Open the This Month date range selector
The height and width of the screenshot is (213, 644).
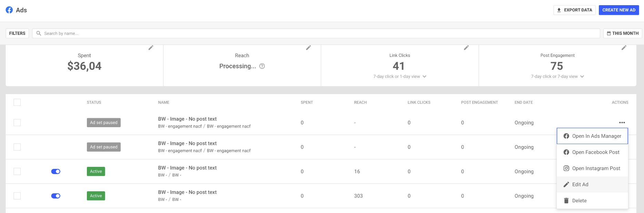[623, 33]
